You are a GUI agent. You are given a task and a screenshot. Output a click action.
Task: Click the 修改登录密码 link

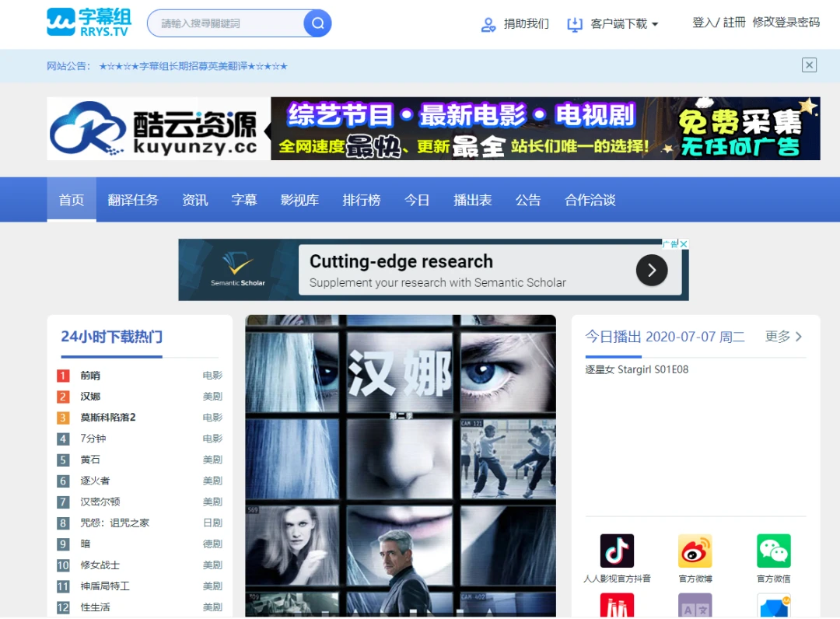click(x=786, y=23)
